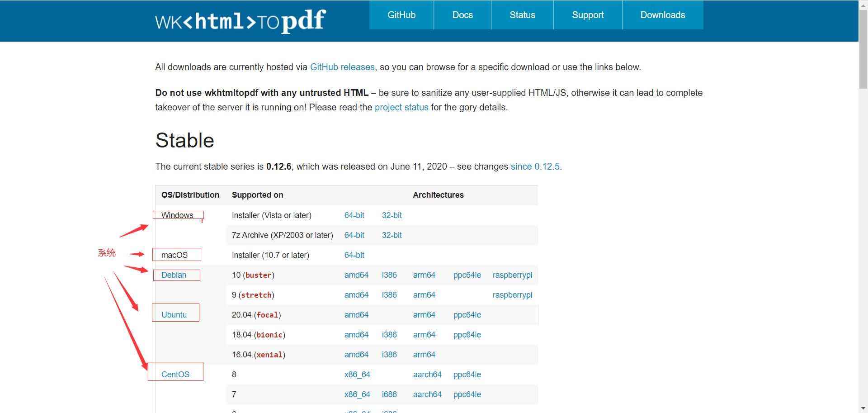Download Debian 10 buster raspberrypi
This screenshot has height=413, width=868.
coord(512,275)
